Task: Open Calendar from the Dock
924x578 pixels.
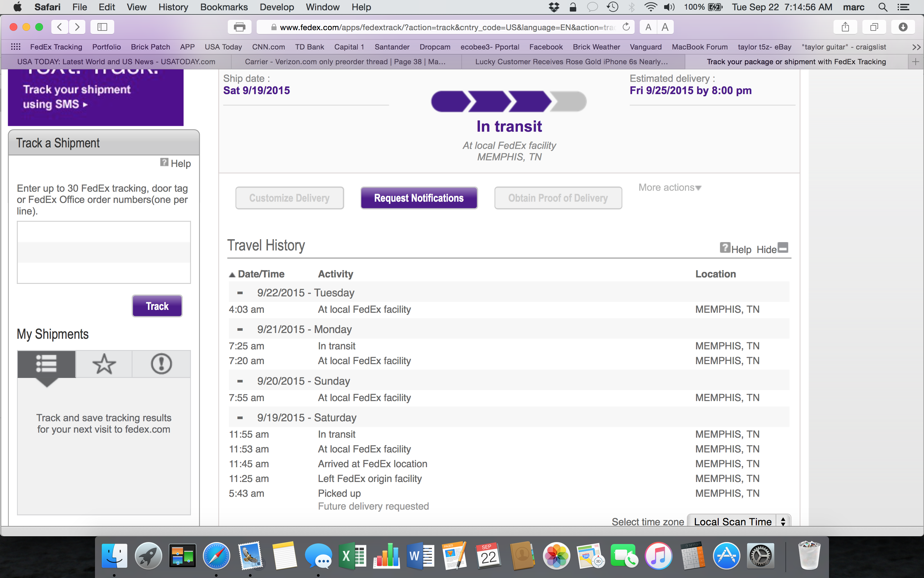Action: (x=489, y=556)
